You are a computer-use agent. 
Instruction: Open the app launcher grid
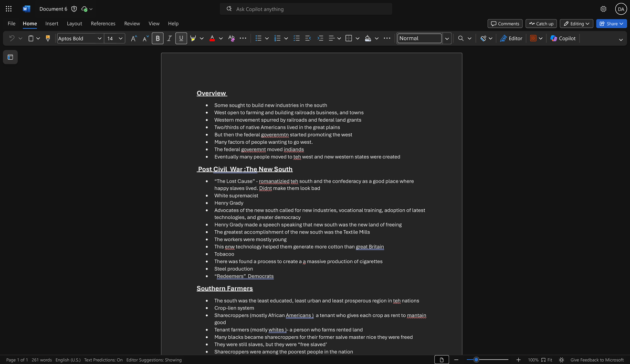coord(8,9)
